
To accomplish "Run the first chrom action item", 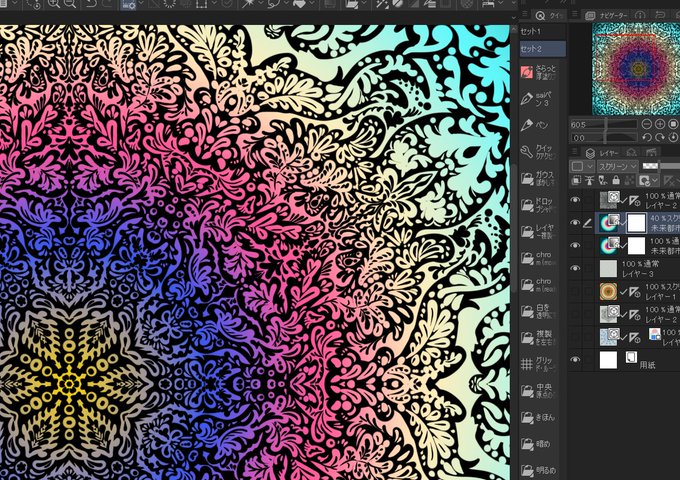I will tap(541, 258).
